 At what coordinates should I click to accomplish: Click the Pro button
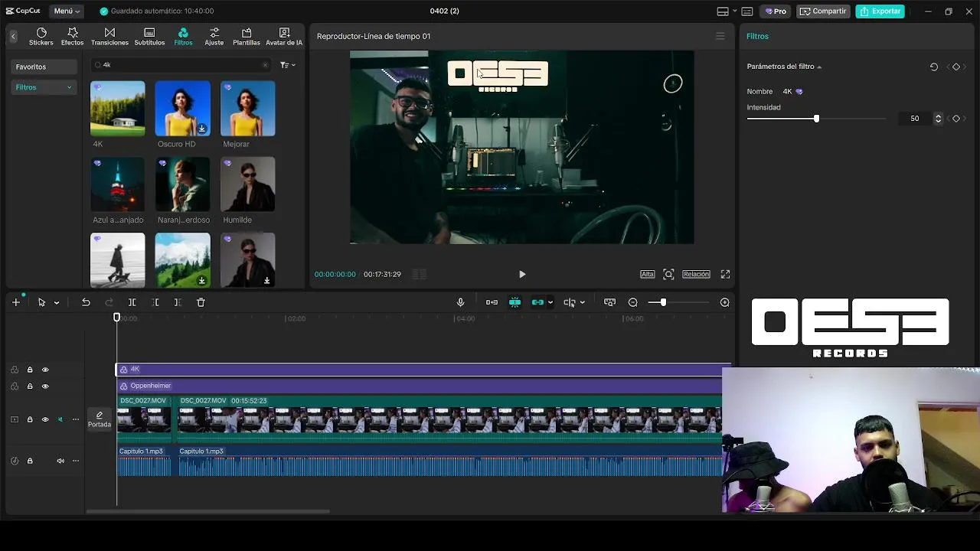point(776,11)
